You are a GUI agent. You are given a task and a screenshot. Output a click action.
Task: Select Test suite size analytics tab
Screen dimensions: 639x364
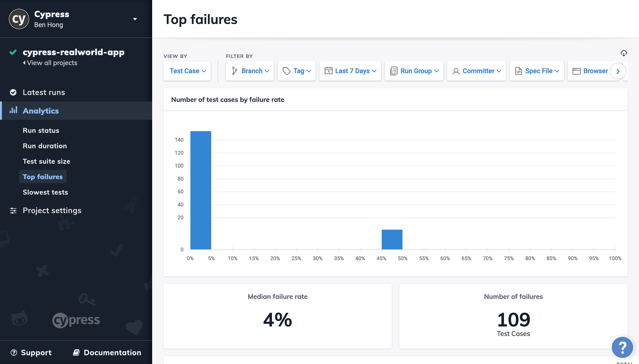(47, 161)
